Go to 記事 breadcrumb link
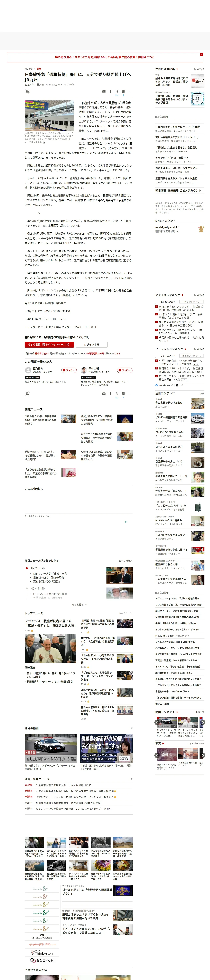Image resolution: width=210 pixels, height=980 pixels. coord(39,69)
